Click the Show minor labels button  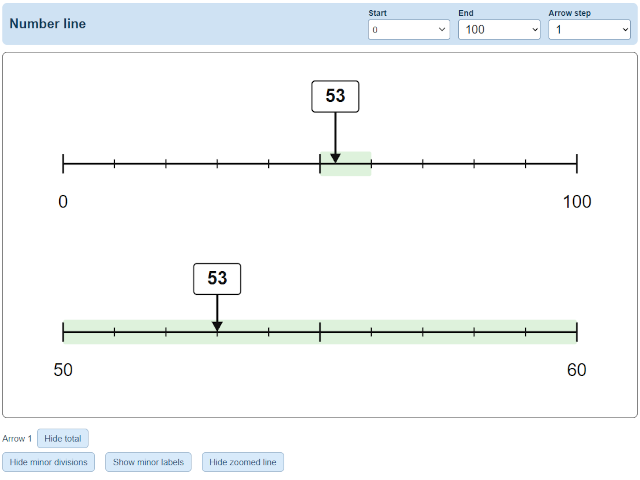click(x=148, y=462)
